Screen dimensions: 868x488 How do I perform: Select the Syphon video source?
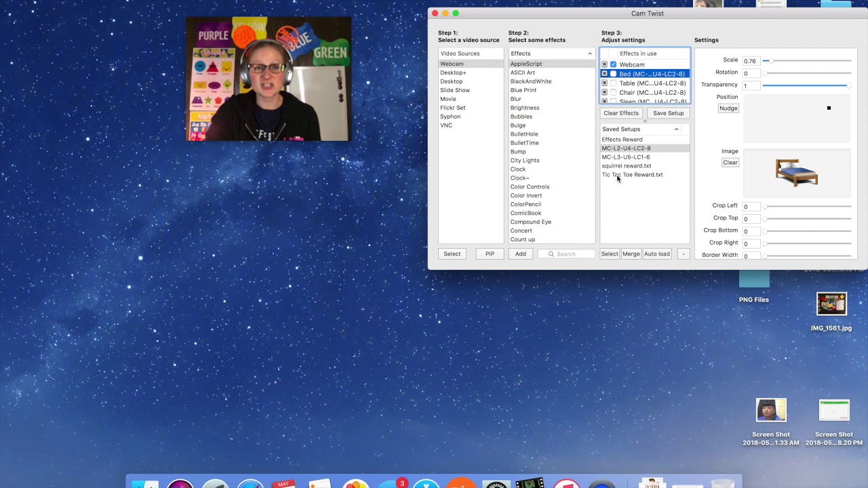(x=471, y=117)
